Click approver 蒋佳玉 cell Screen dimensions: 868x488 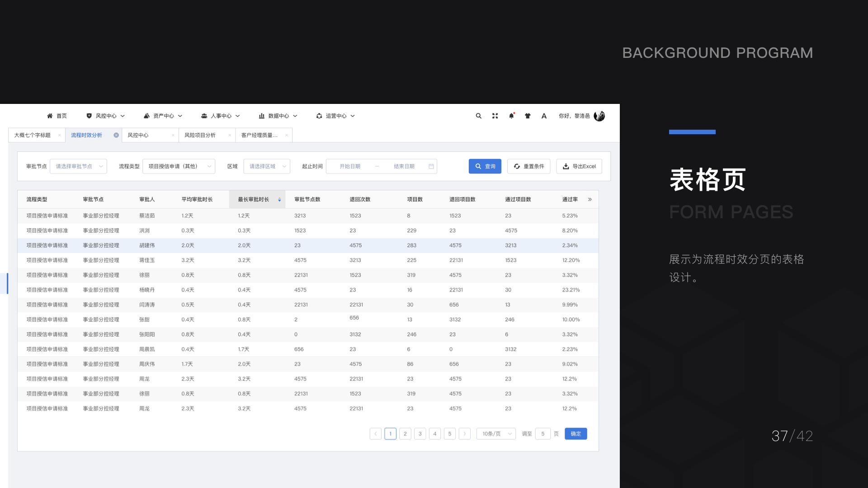(x=147, y=260)
